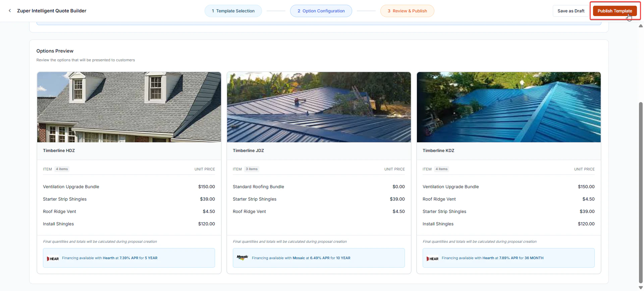Click the Timberline JDZ title
The image size is (644, 291).
click(249, 151)
